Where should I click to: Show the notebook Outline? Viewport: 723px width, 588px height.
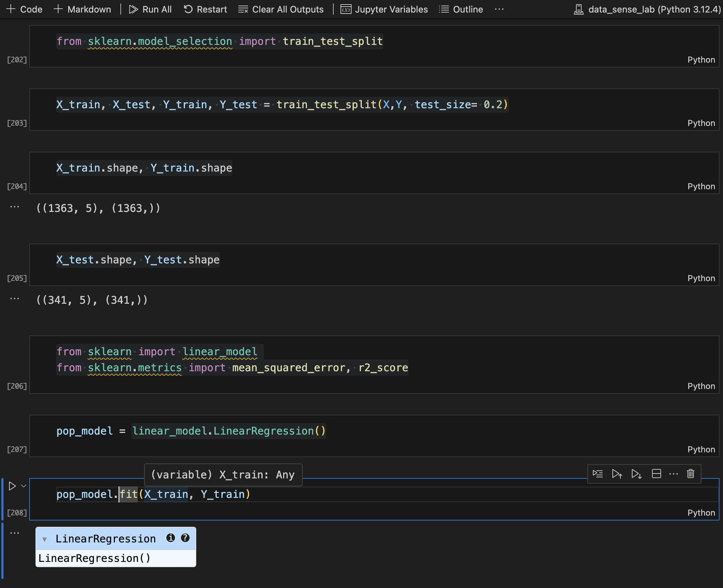(x=461, y=9)
